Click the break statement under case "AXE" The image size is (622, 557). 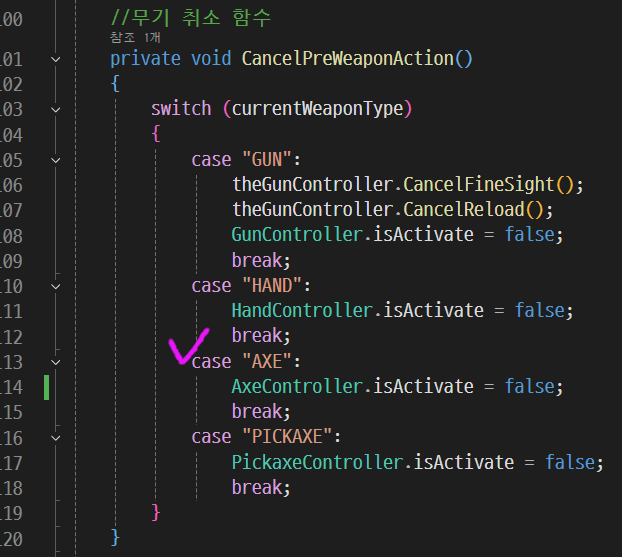261,411
